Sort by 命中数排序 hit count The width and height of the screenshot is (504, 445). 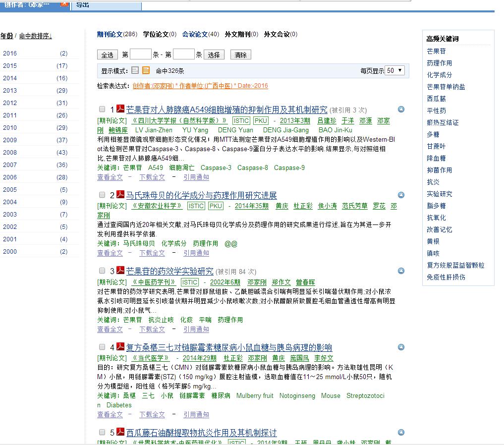click(35, 36)
